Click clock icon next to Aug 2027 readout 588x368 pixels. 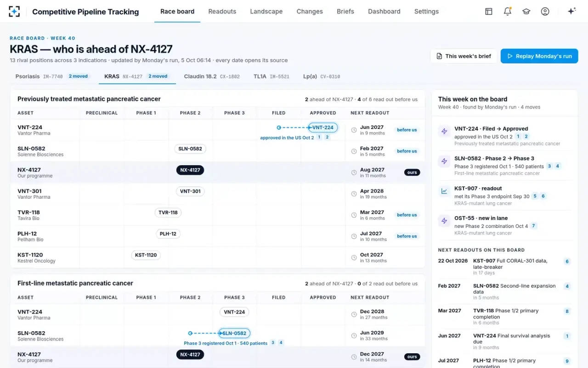(354, 173)
